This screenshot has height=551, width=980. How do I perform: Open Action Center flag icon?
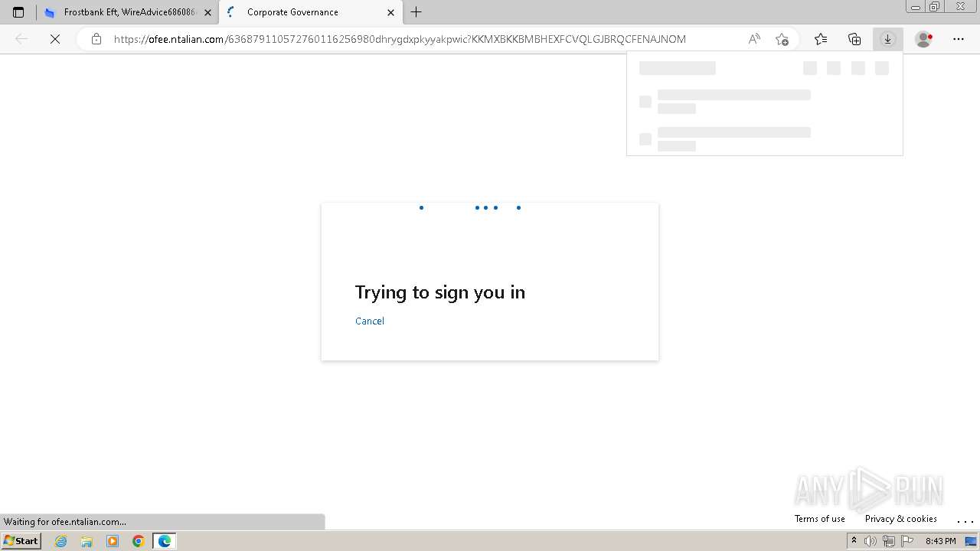(906, 541)
